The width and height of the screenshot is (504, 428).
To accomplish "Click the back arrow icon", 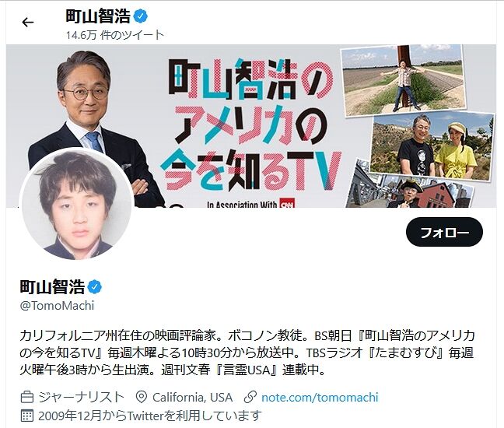I will click(x=28, y=23).
